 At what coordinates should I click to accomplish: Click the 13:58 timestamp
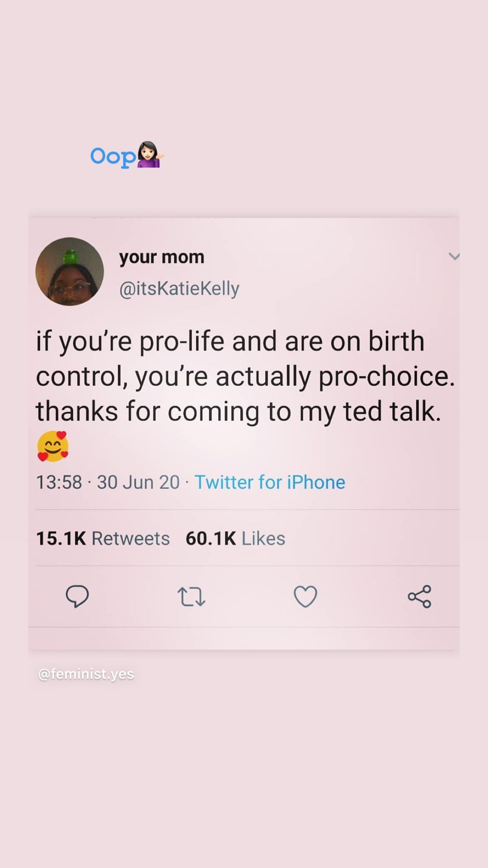[59, 482]
